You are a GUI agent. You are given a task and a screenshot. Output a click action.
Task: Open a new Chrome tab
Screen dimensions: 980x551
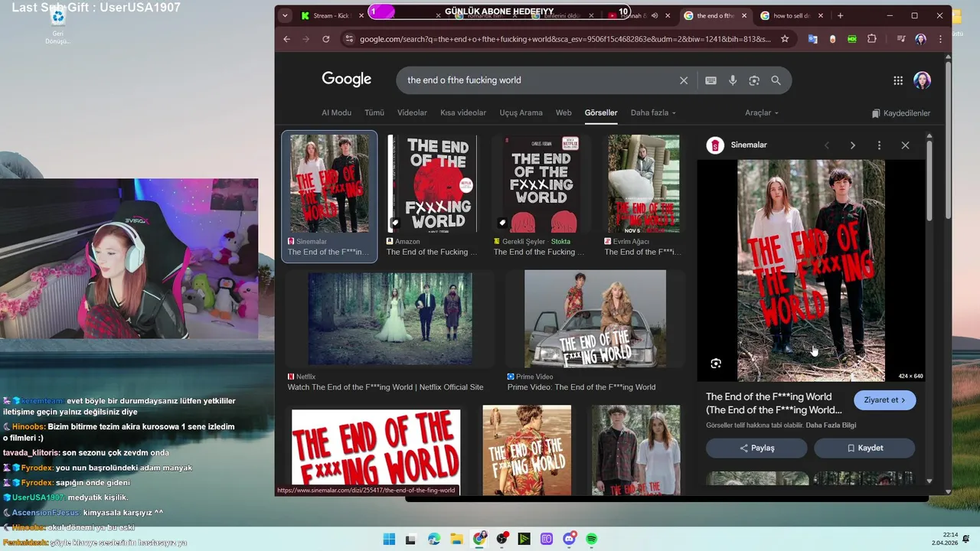pos(840,15)
